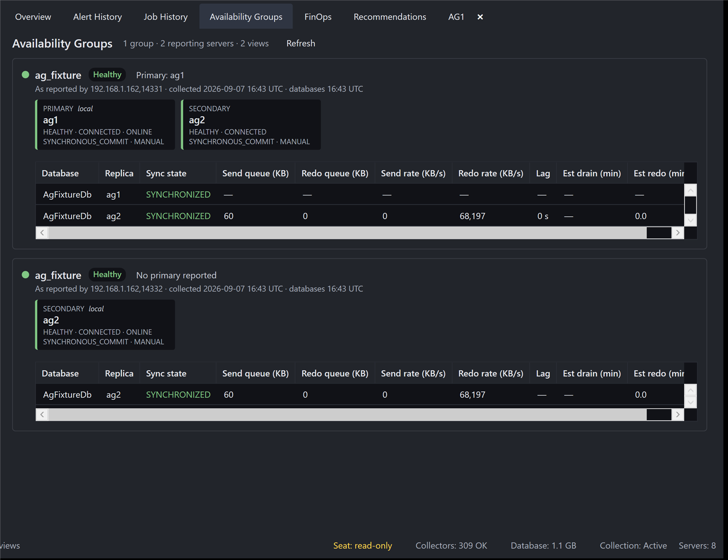This screenshot has width=728, height=560.
Task: Click "Collectors: 309 OK" in the status bar
Action: tap(451, 546)
